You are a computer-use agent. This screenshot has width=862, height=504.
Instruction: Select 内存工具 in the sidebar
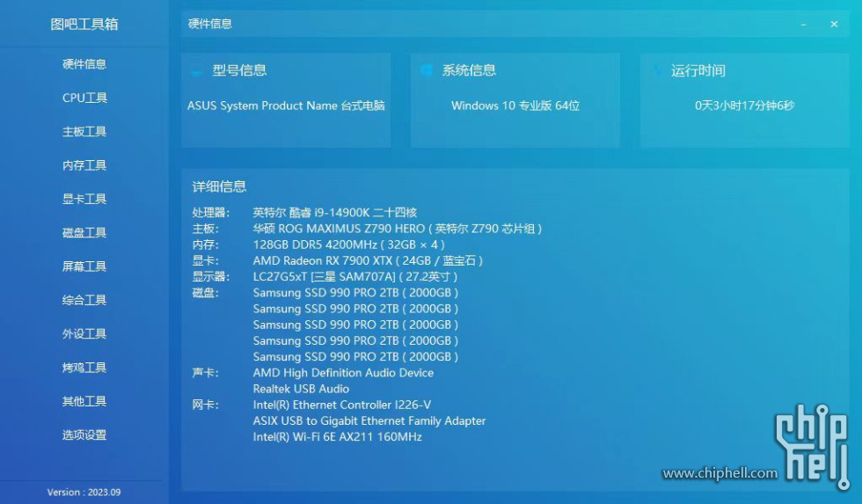coord(84,165)
